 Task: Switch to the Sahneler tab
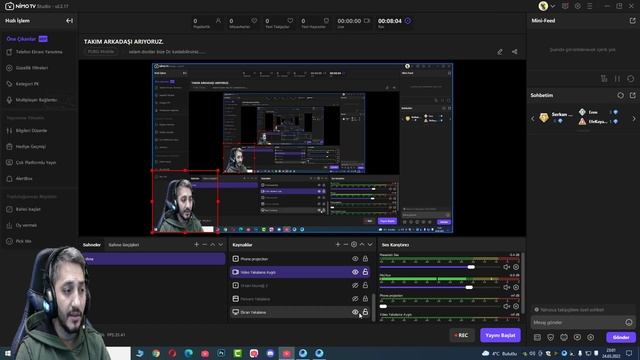coord(92,245)
